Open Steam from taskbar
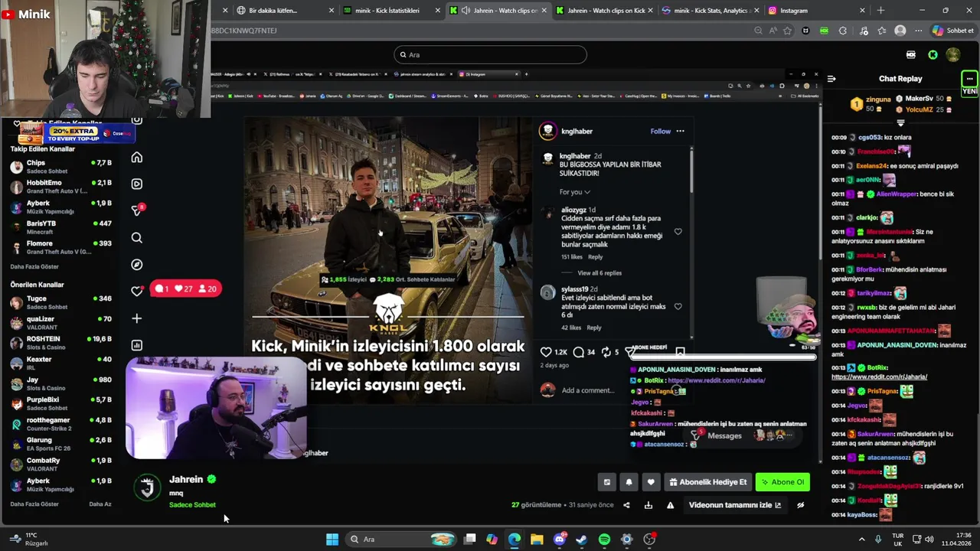980x551 pixels. click(x=582, y=540)
